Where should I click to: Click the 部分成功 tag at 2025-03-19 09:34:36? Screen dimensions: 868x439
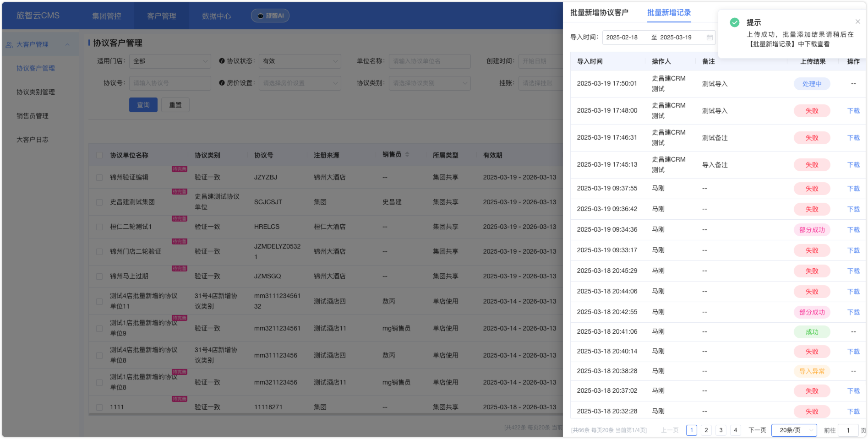812,230
